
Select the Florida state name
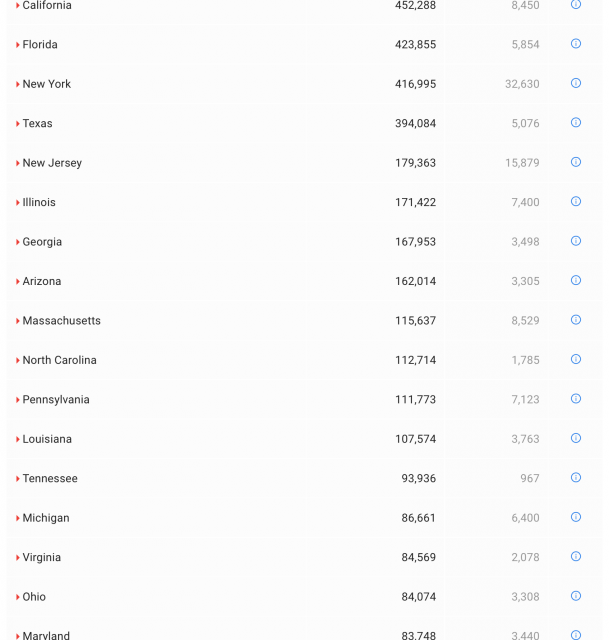click(x=40, y=45)
